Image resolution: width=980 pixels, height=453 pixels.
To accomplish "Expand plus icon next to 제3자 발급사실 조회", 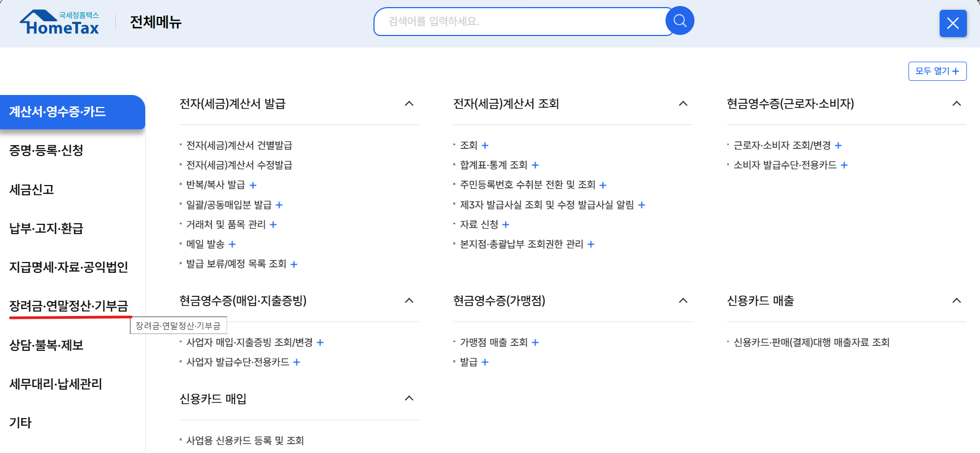I will tap(642, 205).
